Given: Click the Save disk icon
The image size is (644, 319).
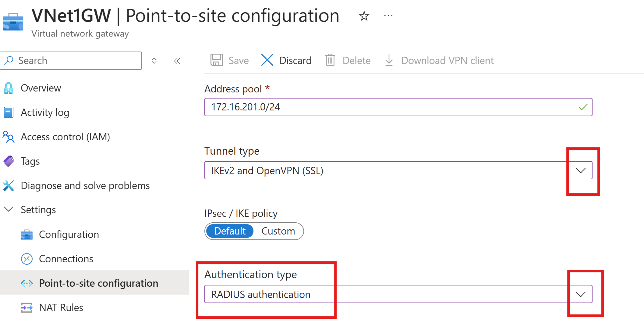Looking at the screenshot, I should click(217, 60).
